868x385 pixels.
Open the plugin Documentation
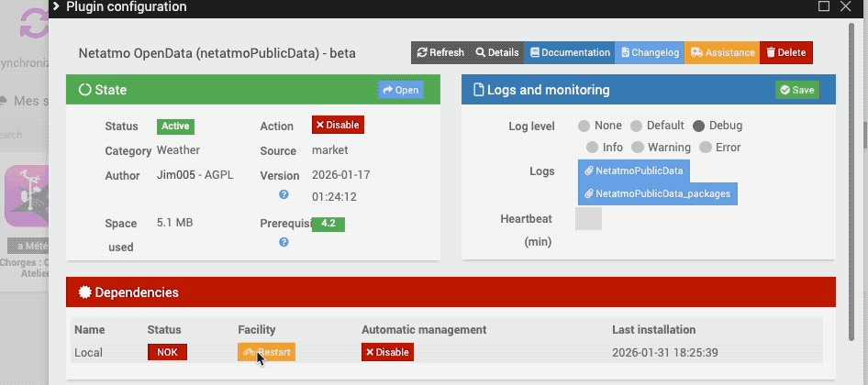point(570,52)
